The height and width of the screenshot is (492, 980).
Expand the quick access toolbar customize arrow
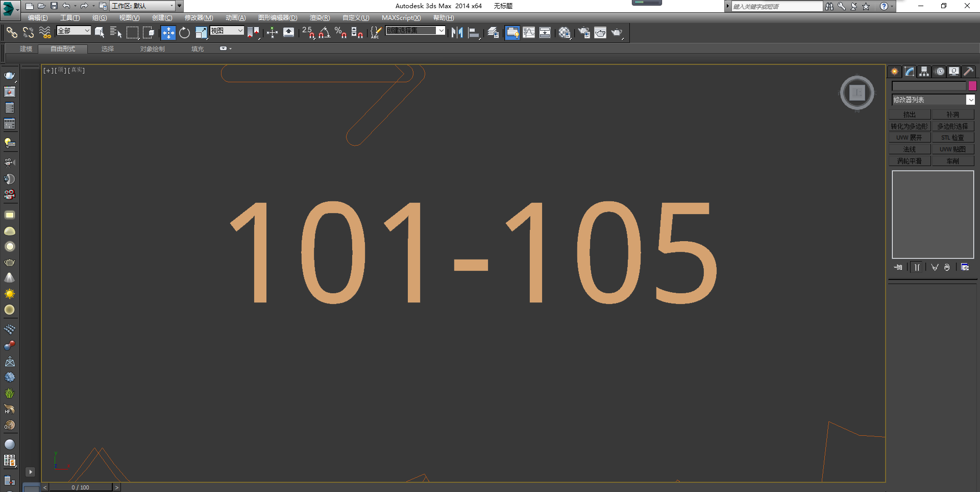tap(179, 6)
